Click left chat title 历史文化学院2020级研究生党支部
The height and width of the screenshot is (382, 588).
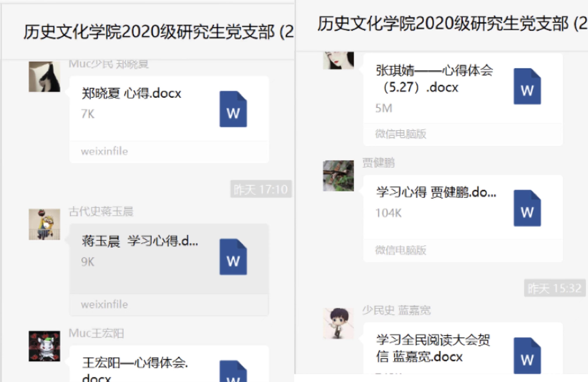tap(159, 32)
